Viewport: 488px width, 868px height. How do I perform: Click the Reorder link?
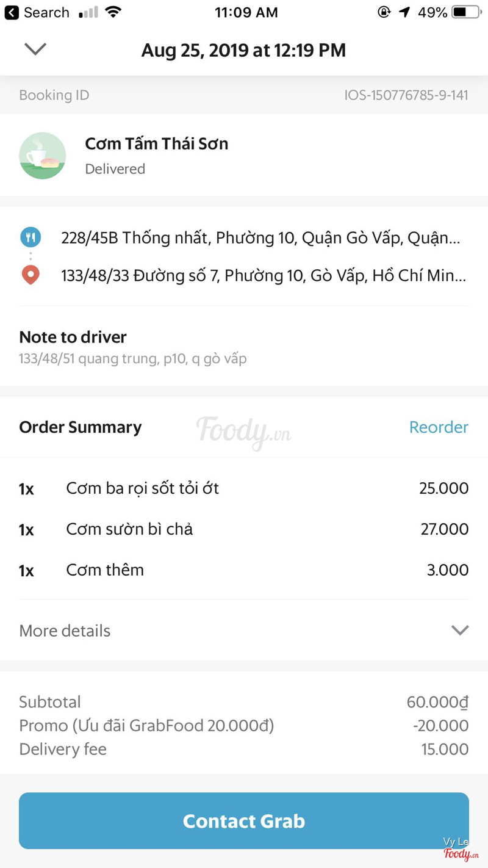(x=439, y=427)
